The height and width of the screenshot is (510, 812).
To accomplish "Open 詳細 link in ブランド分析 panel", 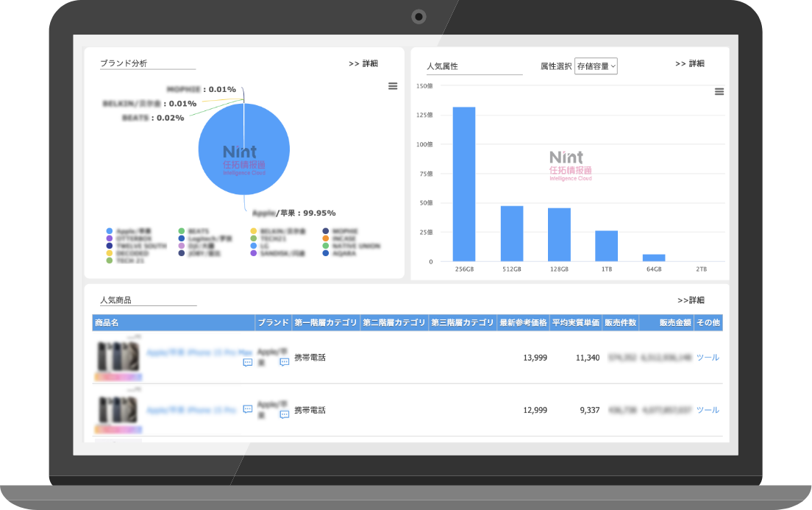I will coord(363,64).
